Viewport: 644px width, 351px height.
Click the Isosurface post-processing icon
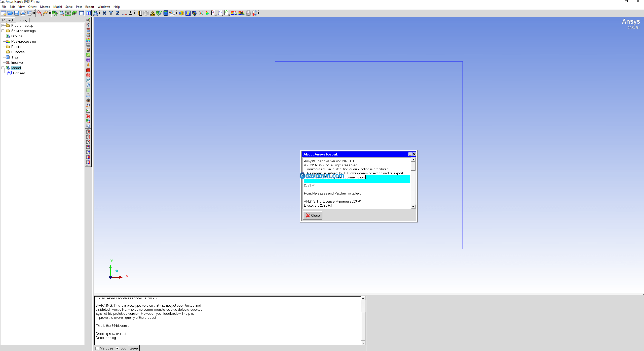[194, 13]
